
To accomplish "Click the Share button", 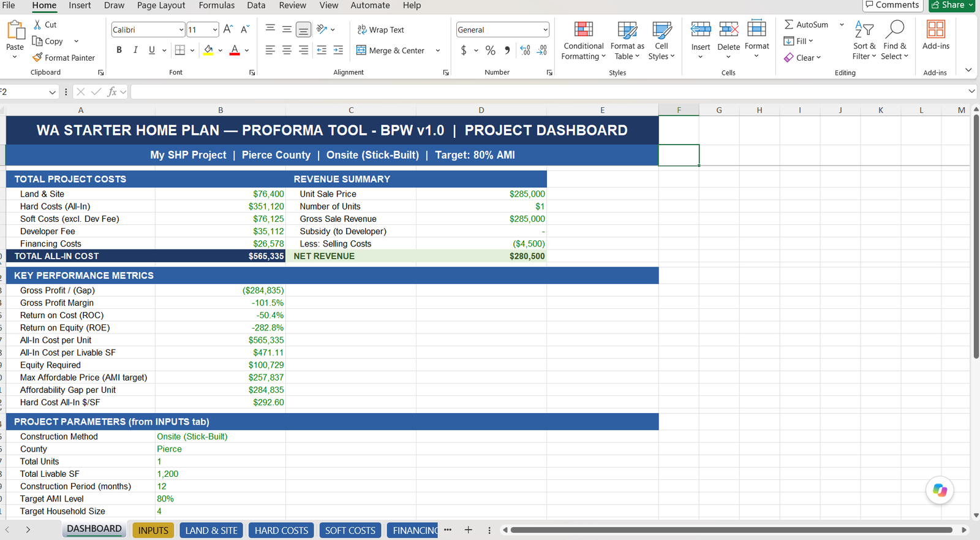I will tap(952, 5).
